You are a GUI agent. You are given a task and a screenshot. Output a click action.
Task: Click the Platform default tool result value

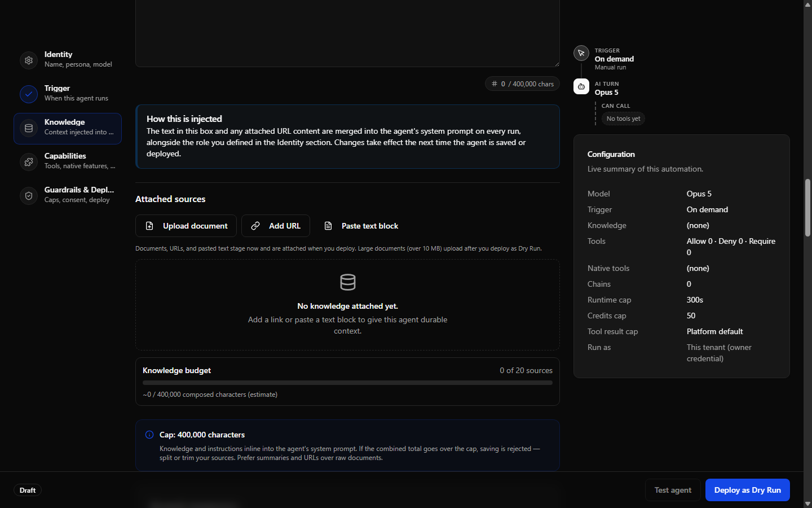pos(715,331)
